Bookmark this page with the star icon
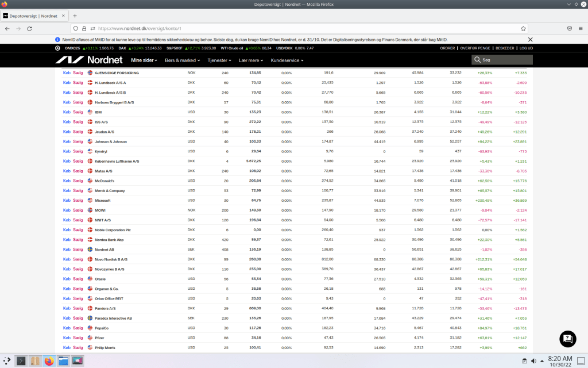Screen dimensions: 588x368 click(523, 28)
